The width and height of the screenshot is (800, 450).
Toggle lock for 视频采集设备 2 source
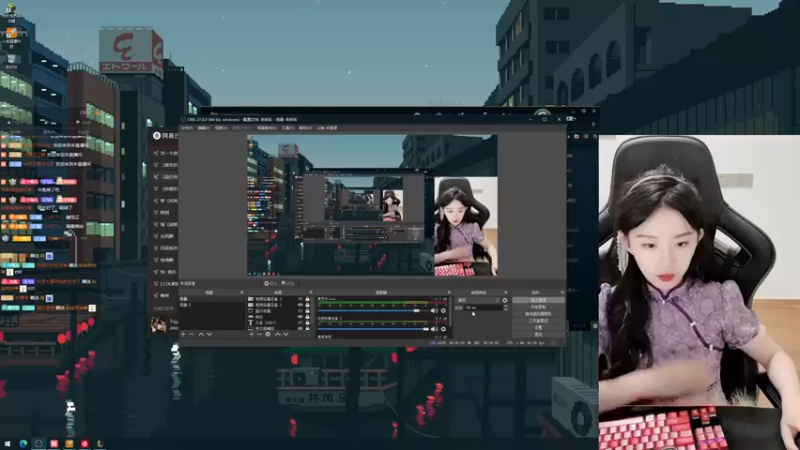point(307,305)
